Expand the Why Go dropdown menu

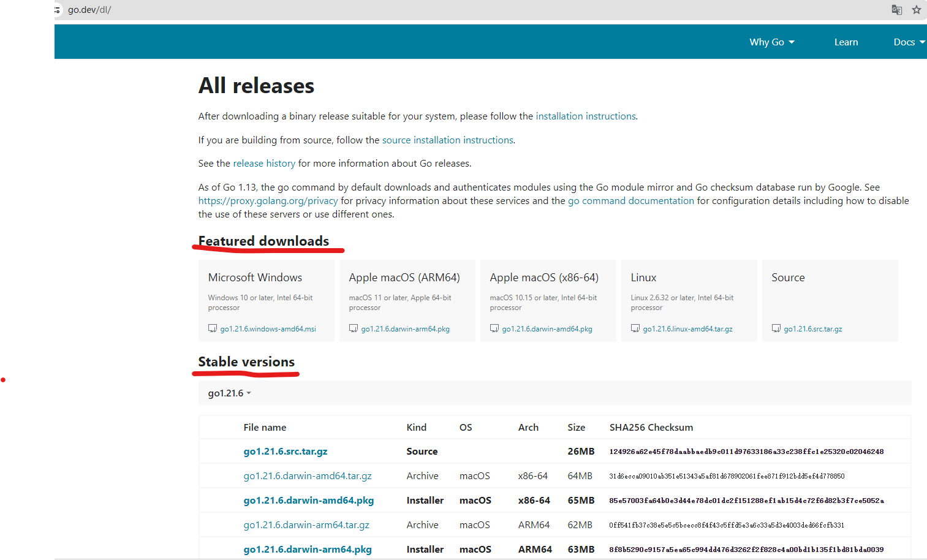tap(771, 42)
